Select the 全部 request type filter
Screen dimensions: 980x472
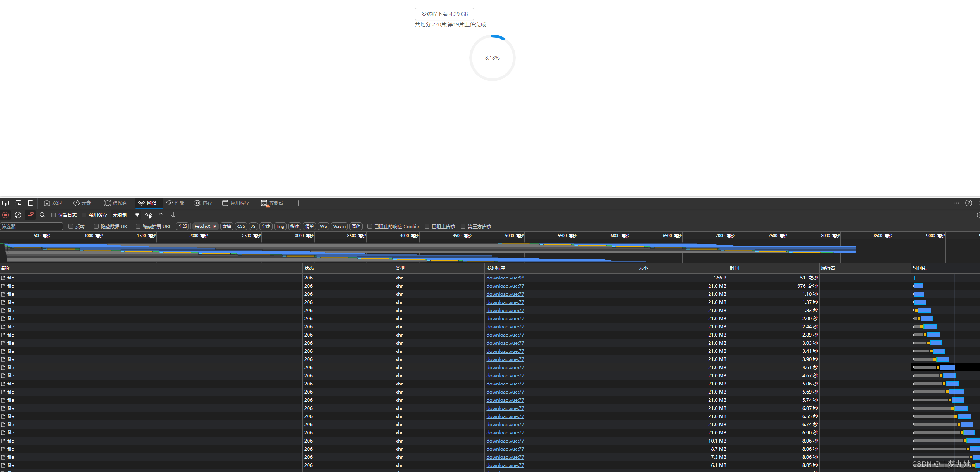(182, 226)
